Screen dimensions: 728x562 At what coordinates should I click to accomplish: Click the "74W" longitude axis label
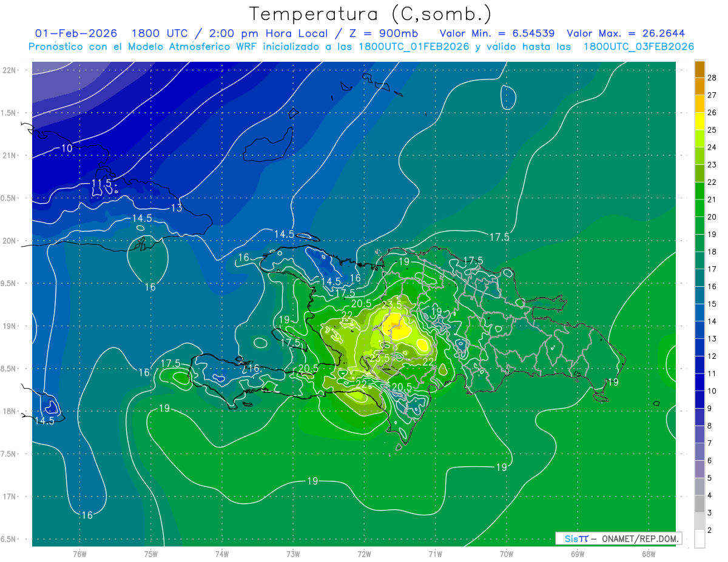(x=222, y=554)
